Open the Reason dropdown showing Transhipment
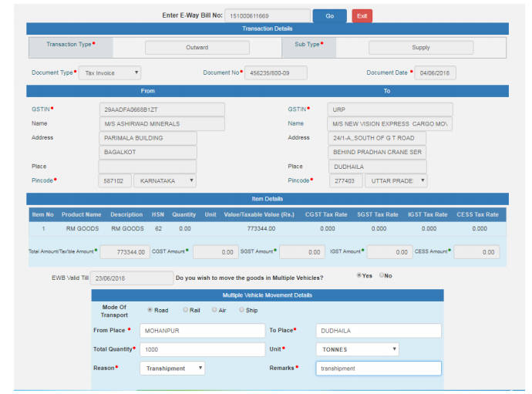 [x=172, y=369]
